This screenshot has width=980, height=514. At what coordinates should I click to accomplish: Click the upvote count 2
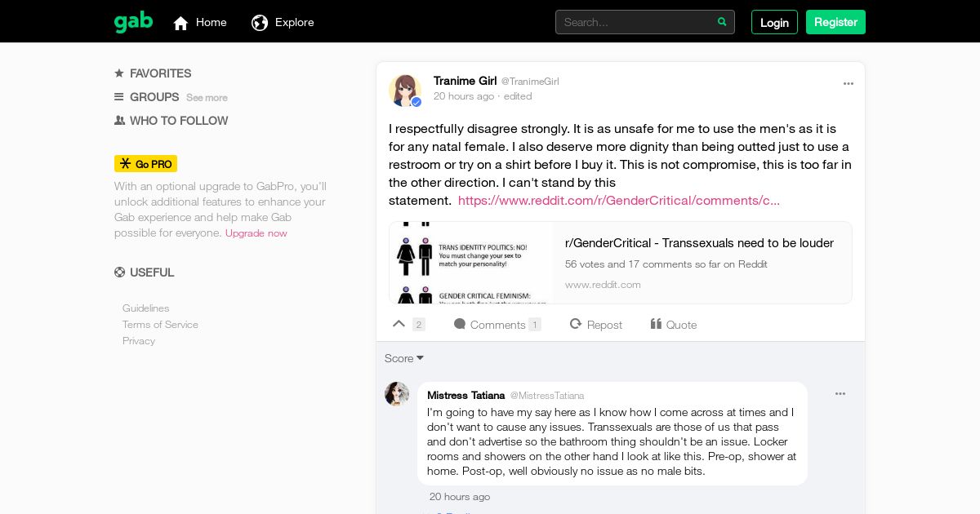click(x=419, y=325)
